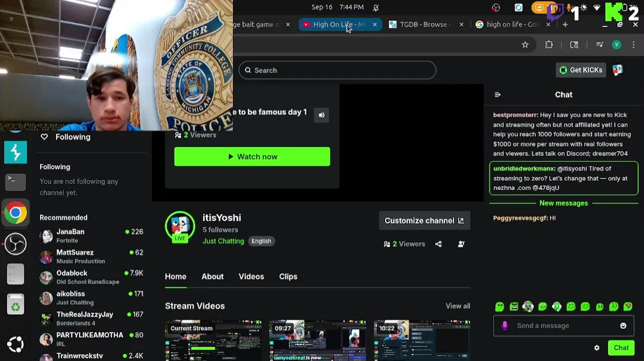Click the user icon right of share icon
The width and height of the screenshot is (644, 361).
(461, 244)
